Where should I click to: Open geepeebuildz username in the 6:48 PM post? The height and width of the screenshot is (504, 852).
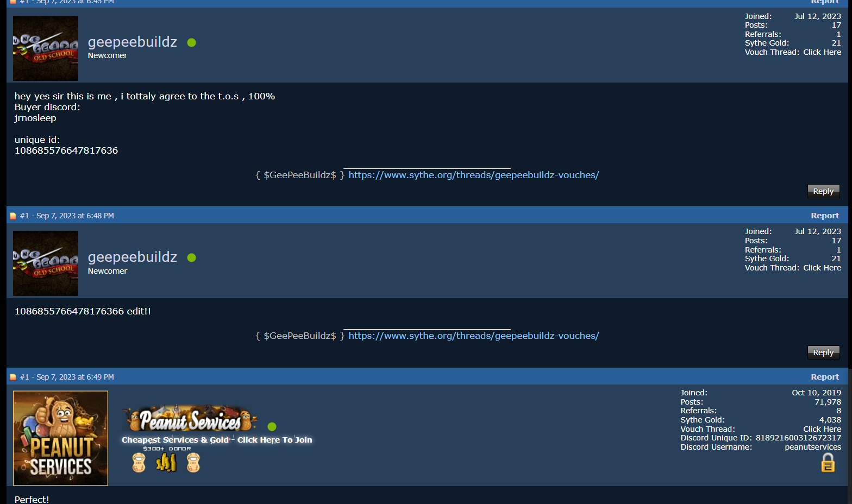pos(133,257)
